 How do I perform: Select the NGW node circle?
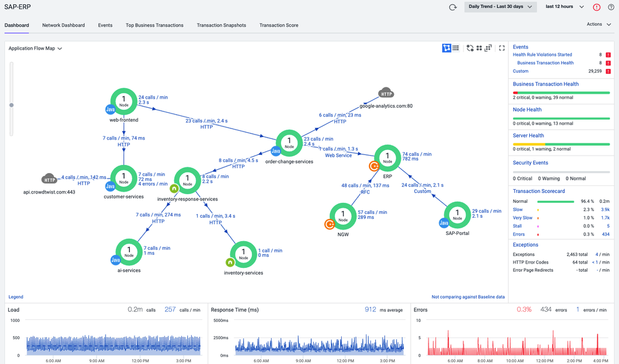point(343,216)
